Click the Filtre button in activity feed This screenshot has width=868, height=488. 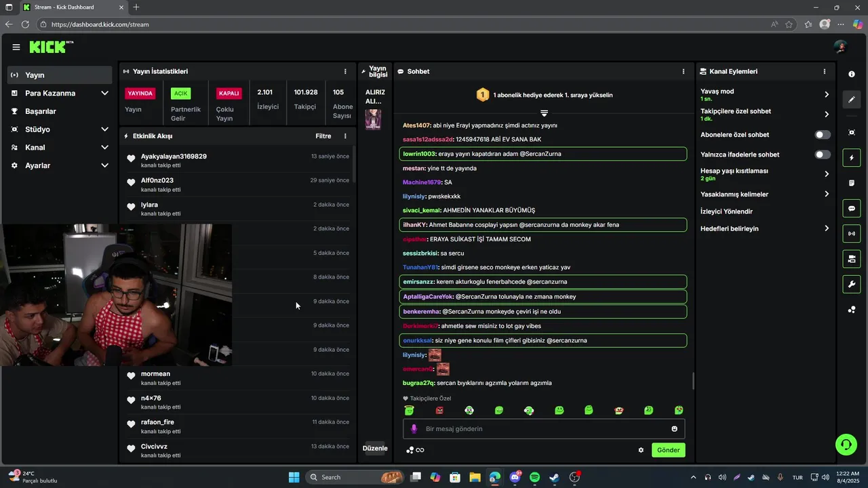coord(323,136)
